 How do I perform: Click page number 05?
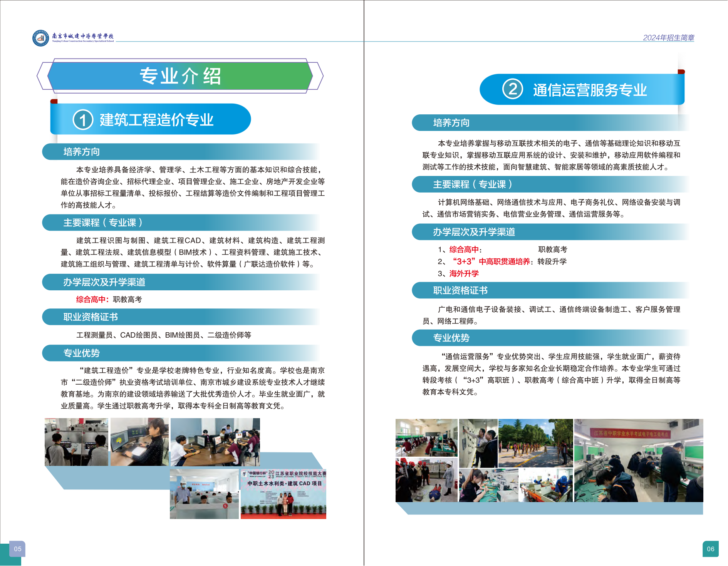18,549
